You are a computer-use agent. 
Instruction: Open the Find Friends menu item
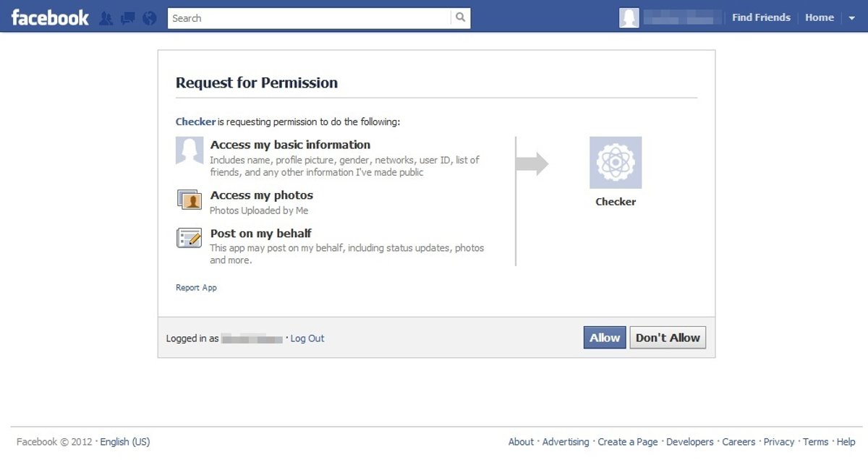761,17
